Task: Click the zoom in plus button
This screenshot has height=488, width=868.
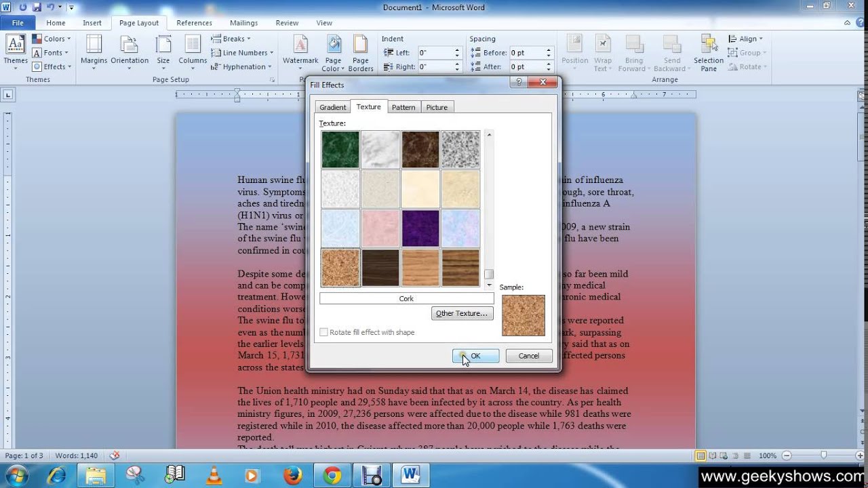Action: pyautogui.click(x=861, y=455)
